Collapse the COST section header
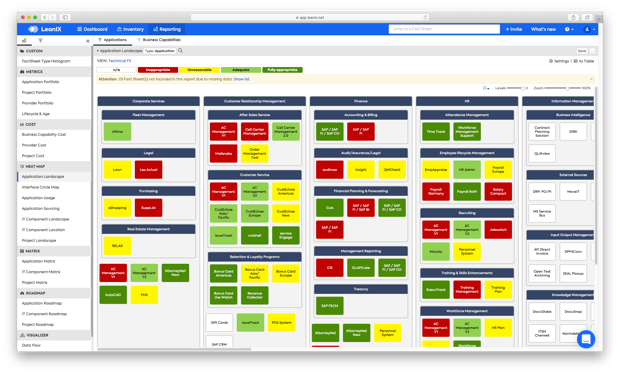Viewport: 620px width, 374px height. coord(54,124)
